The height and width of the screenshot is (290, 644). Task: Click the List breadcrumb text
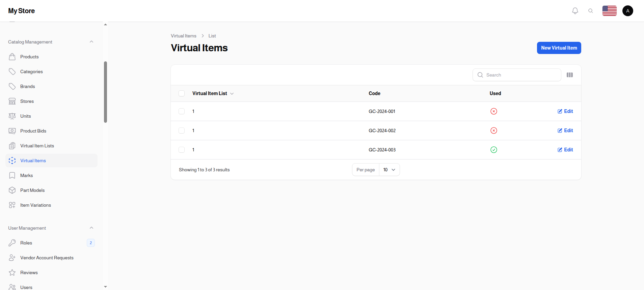click(x=212, y=36)
